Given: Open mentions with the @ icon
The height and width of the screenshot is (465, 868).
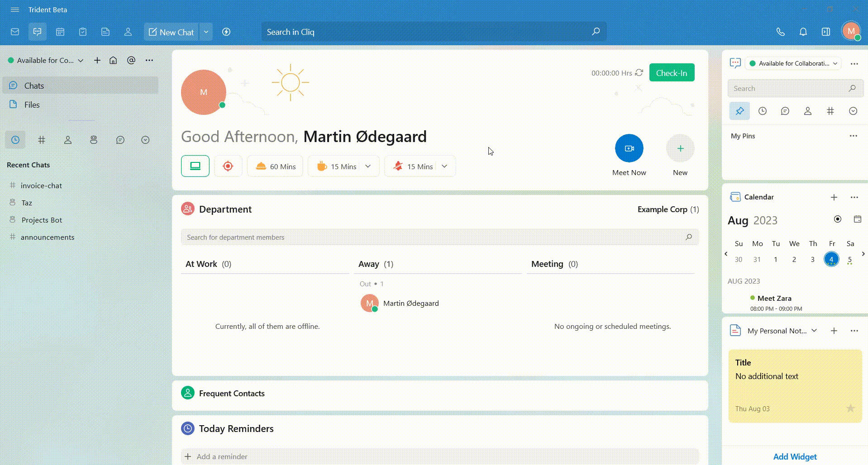Looking at the screenshot, I should click(x=131, y=60).
